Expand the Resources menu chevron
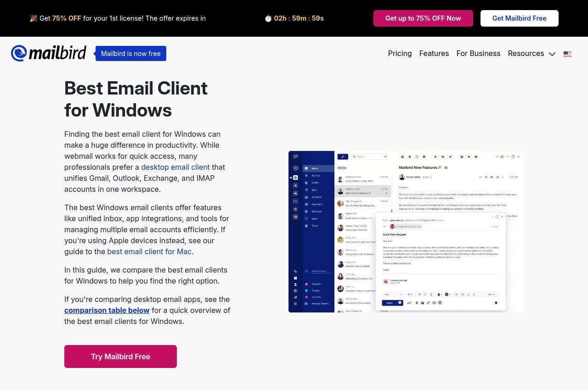Screen dimensions: 588x390 [552, 54]
